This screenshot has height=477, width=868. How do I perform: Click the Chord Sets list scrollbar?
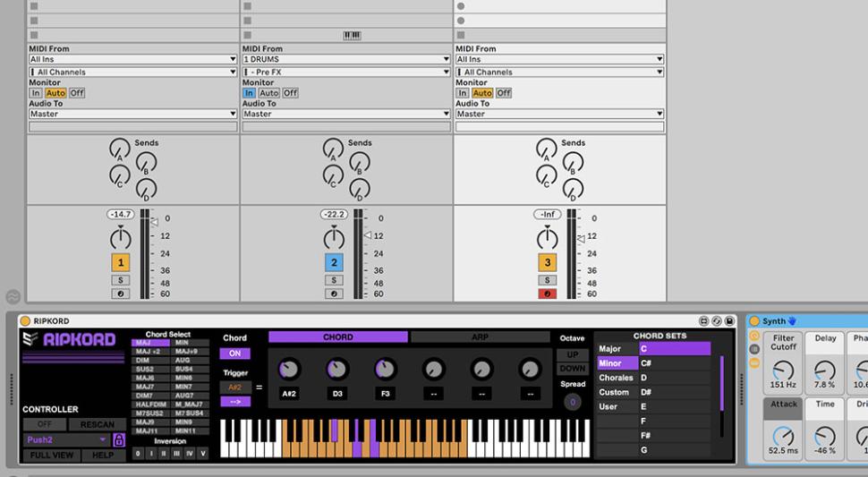point(721,384)
